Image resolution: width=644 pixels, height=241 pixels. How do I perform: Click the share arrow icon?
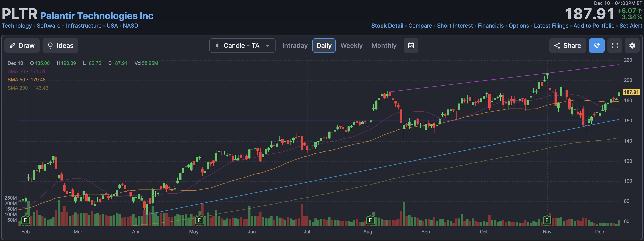[557, 46]
